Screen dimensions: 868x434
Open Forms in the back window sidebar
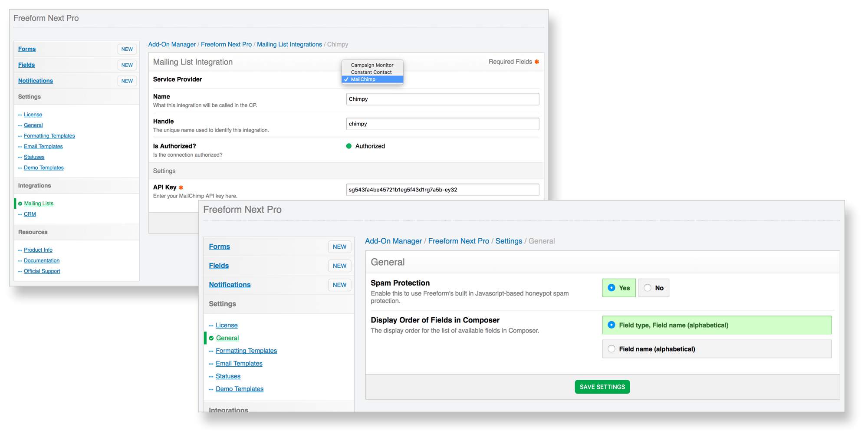coord(27,49)
